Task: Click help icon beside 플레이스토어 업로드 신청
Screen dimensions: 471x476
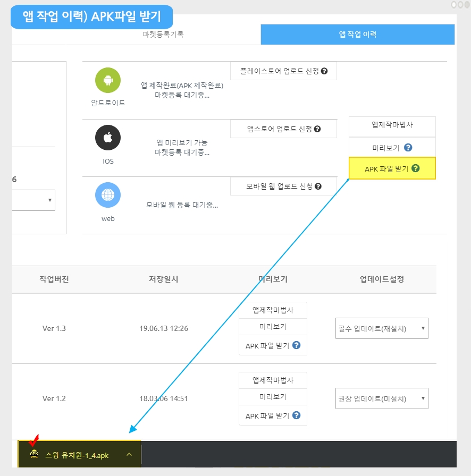Action: click(324, 71)
